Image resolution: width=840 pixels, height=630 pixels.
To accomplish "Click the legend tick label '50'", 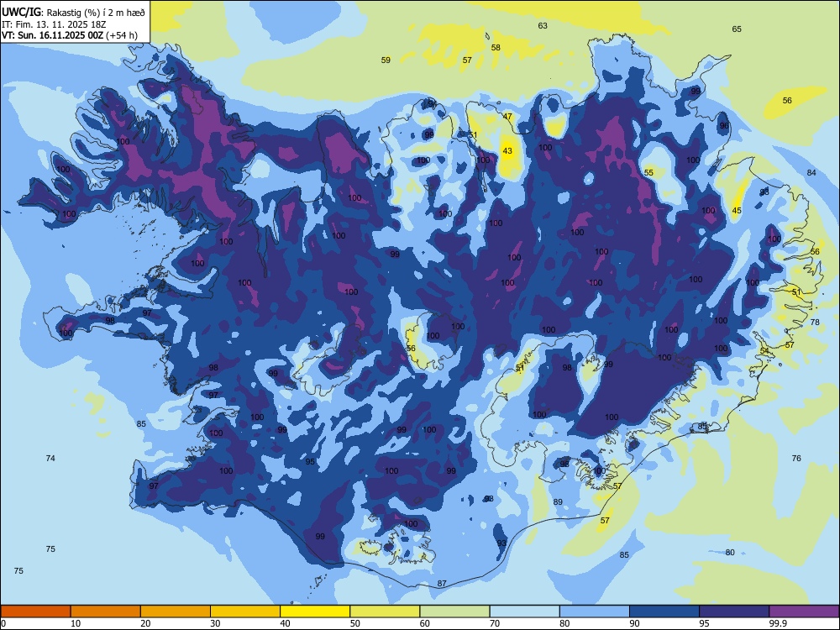I will [355, 623].
